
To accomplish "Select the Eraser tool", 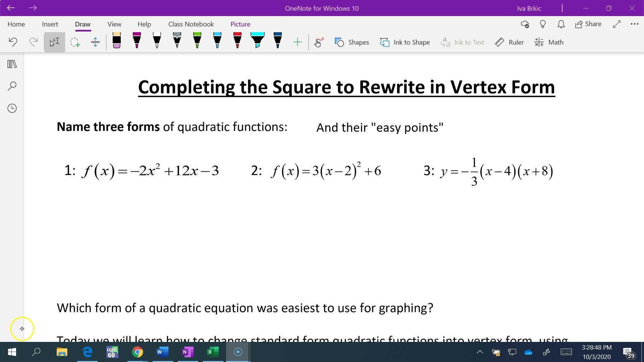I will [116, 42].
